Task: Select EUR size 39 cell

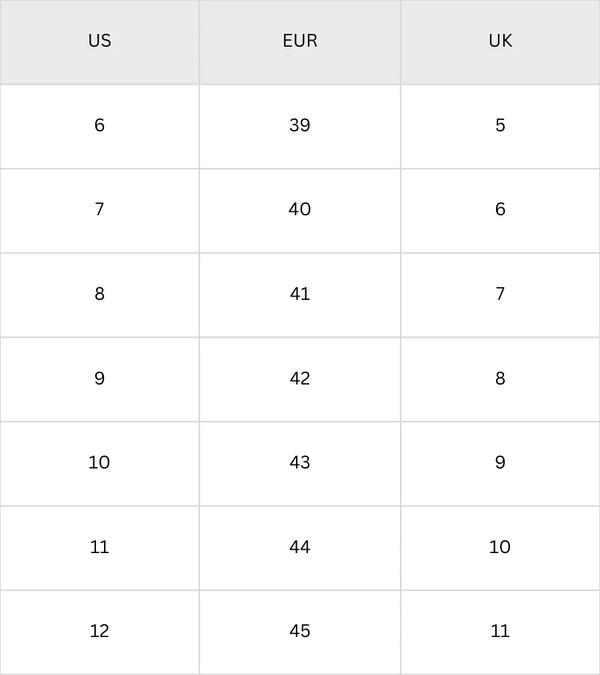Action: [300, 125]
